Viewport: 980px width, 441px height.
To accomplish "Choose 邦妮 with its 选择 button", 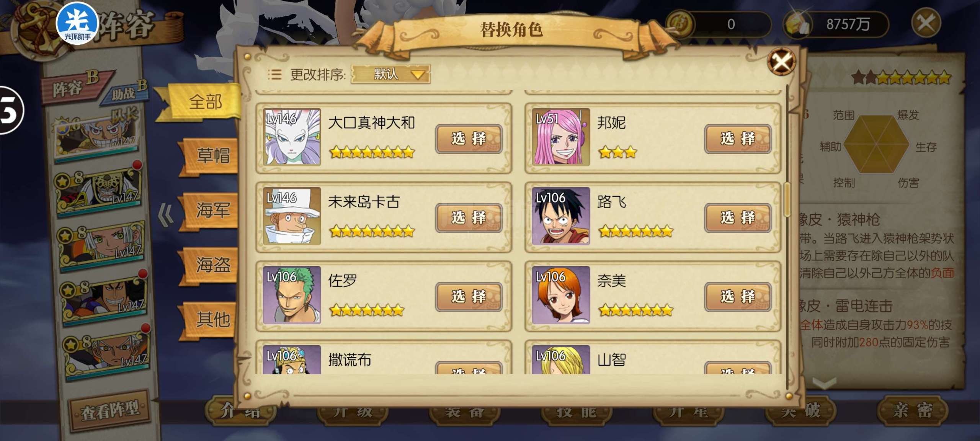I will pyautogui.click(x=738, y=139).
